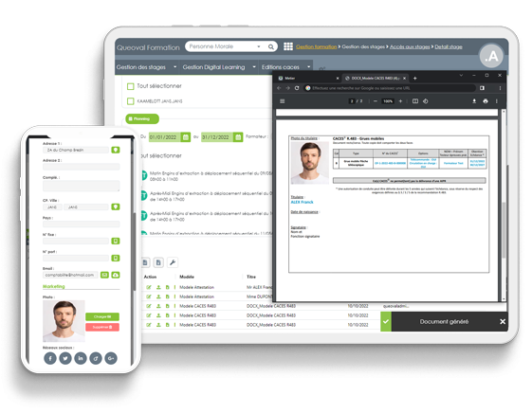Open the apps grid icon
Image resolution: width=532 pixels, height=413 pixels.
pos(288,46)
